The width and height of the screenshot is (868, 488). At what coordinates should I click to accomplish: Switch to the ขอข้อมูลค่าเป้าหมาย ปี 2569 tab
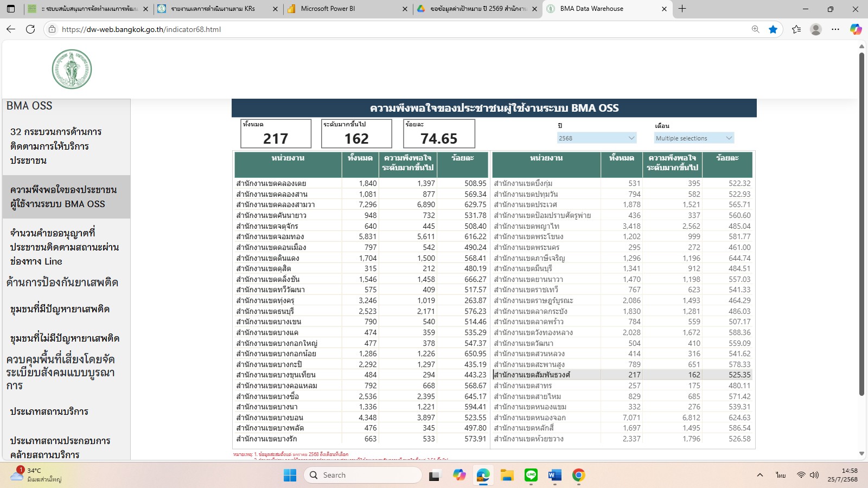tap(476, 9)
